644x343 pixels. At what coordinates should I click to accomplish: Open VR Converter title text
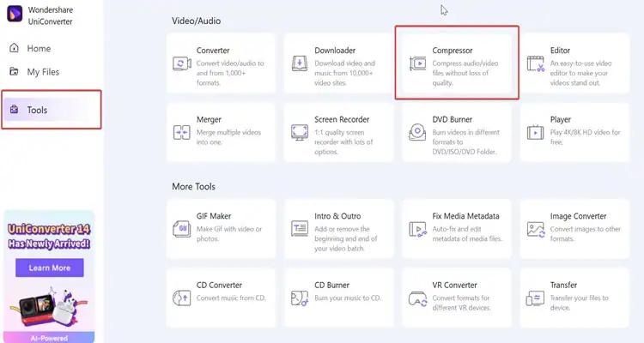point(454,285)
